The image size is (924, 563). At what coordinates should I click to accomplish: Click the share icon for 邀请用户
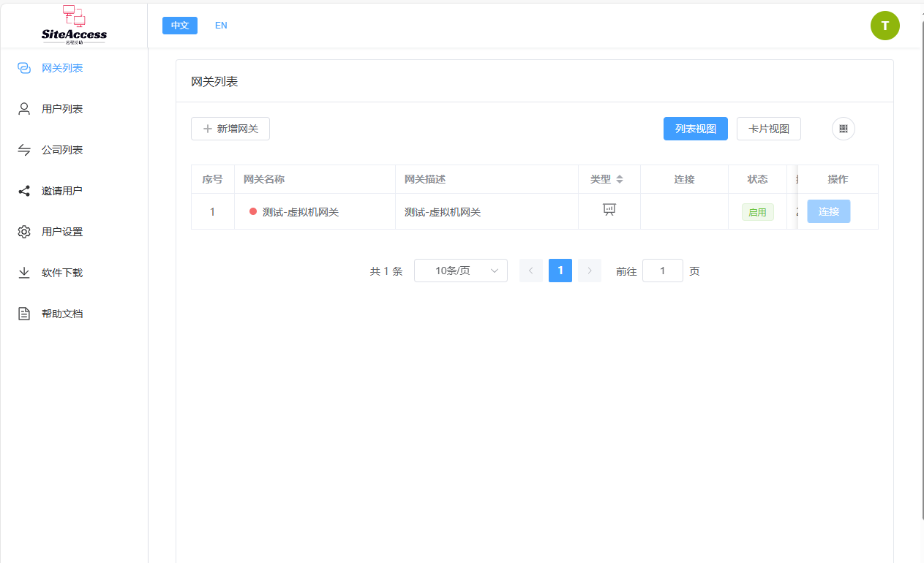point(24,191)
